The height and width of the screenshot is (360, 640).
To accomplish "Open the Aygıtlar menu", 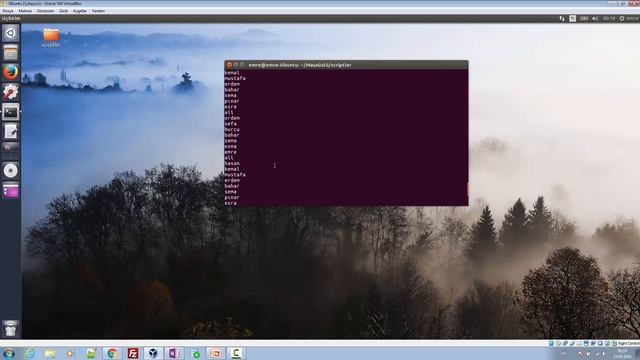I will (x=80, y=11).
